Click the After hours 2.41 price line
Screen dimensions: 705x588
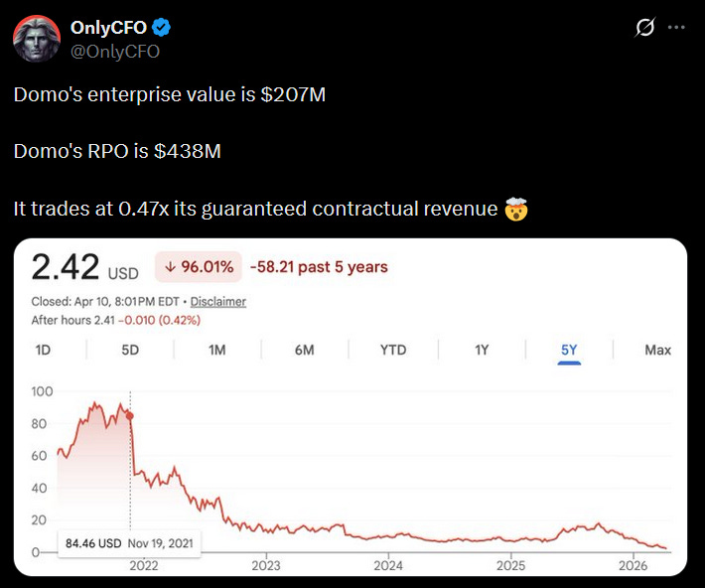click(x=116, y=320)
